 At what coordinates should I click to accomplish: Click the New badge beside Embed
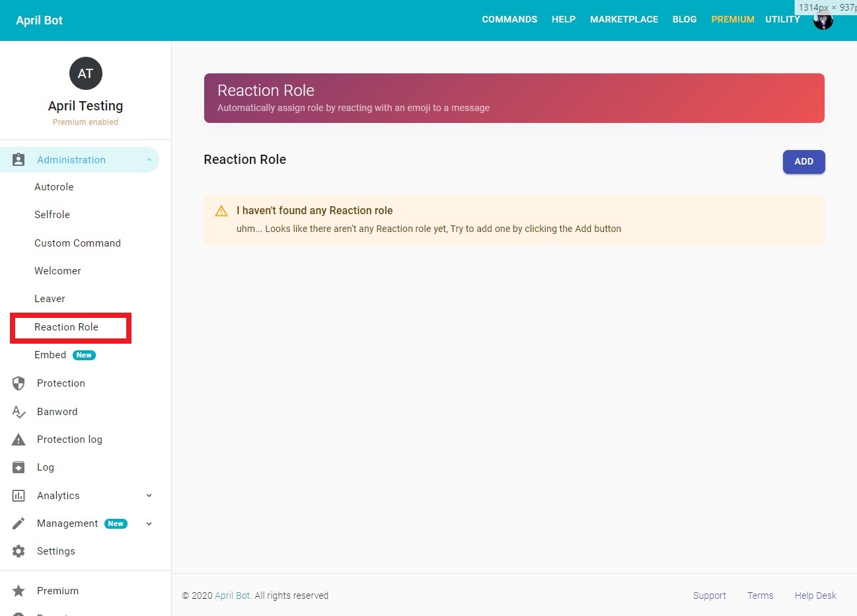coord(84,355)
